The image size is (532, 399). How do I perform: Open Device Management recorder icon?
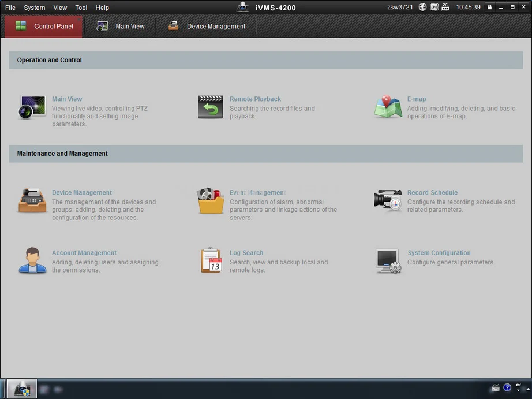[32, 201]
